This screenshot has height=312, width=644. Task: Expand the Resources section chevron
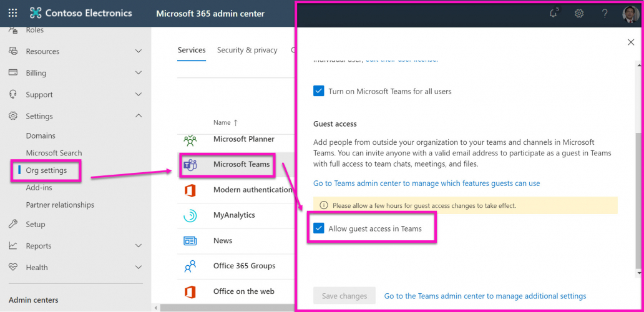click(139, 51)
